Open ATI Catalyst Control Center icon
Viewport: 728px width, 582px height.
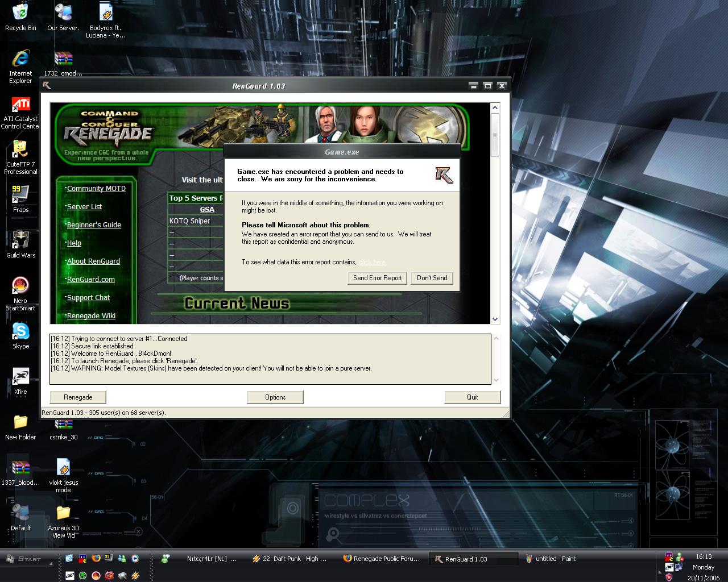(x=20, y=106)
